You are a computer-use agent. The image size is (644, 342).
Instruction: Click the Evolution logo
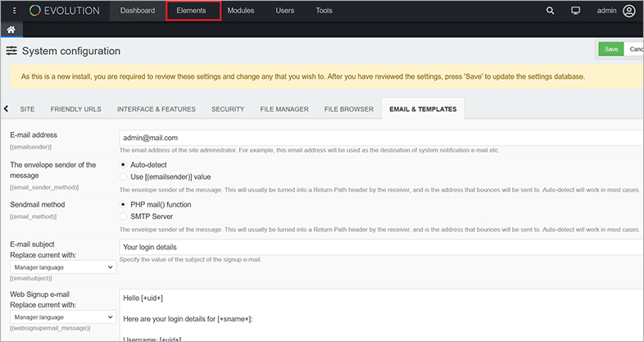pos(66,11)
